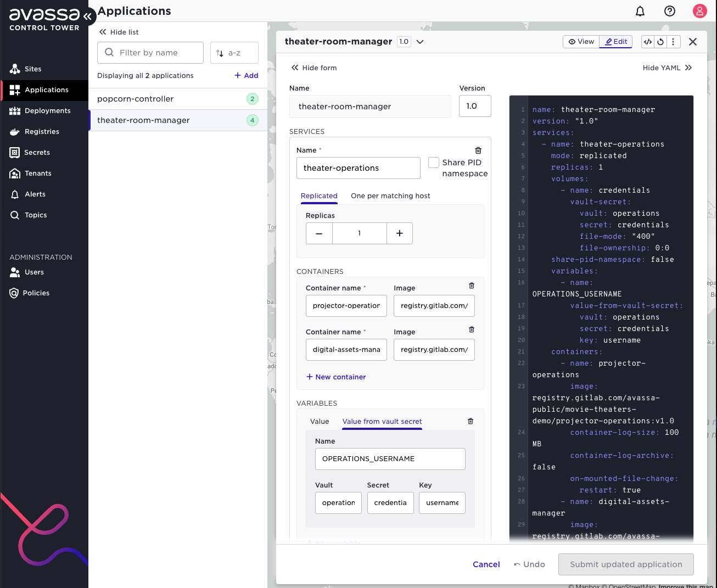Increase replicas with plus button
This screenshot has width=717, height=588.
[400, 233]
